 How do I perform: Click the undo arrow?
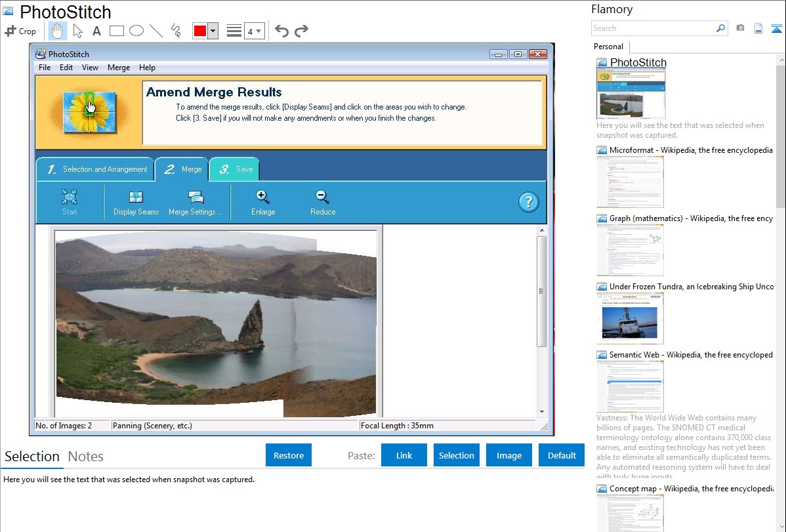[x=281, y=31]
